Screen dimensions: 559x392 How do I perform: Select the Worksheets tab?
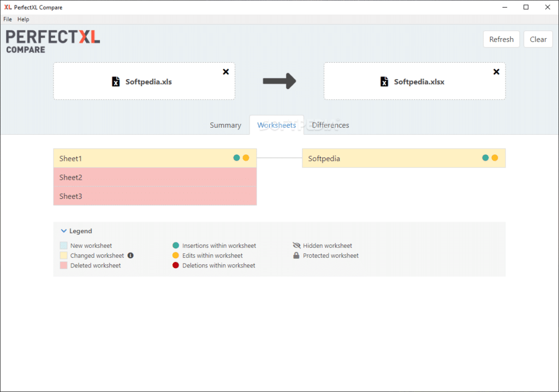click(x=277, y=125)
